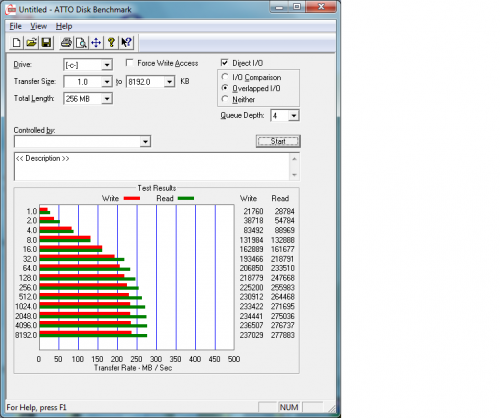500x418 pixels.
Task: Click the Transfer Rate - MB / Sec axis label
Action: (x=133, y=368)
